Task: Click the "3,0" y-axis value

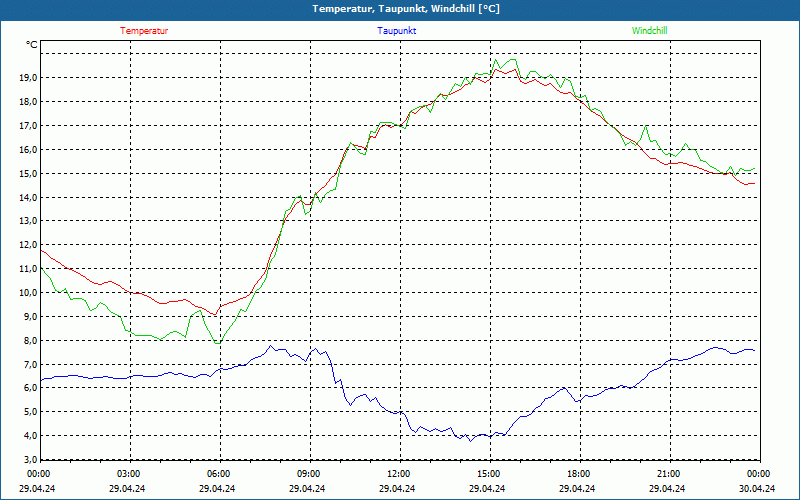Action: [x=30, y=460]
